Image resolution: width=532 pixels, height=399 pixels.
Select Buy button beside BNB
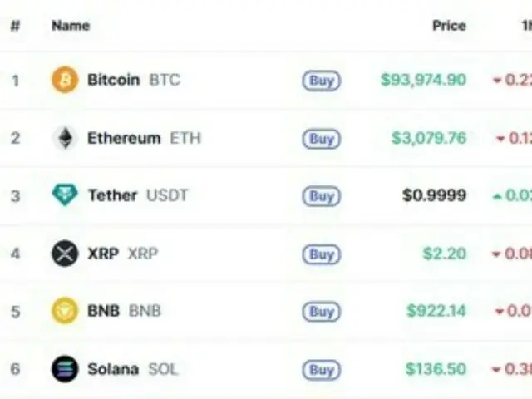[321, 311]
